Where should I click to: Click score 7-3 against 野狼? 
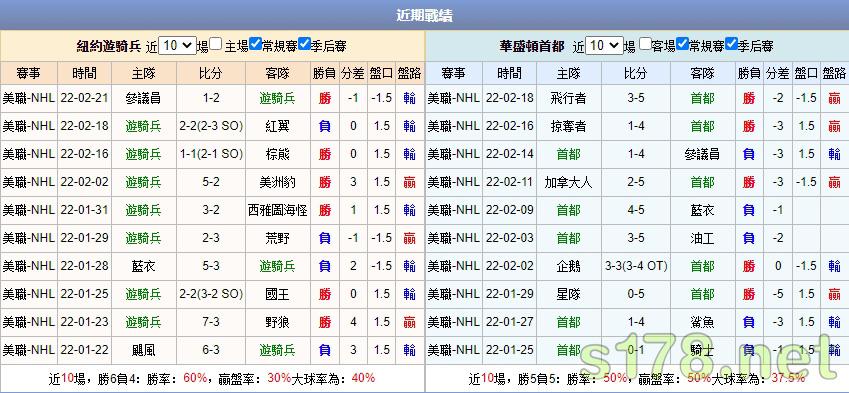211,322
